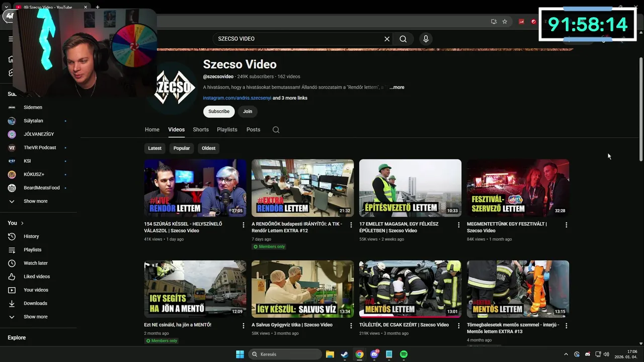
Task: Click the install app icon in address bar
Action: pos(494,22)
